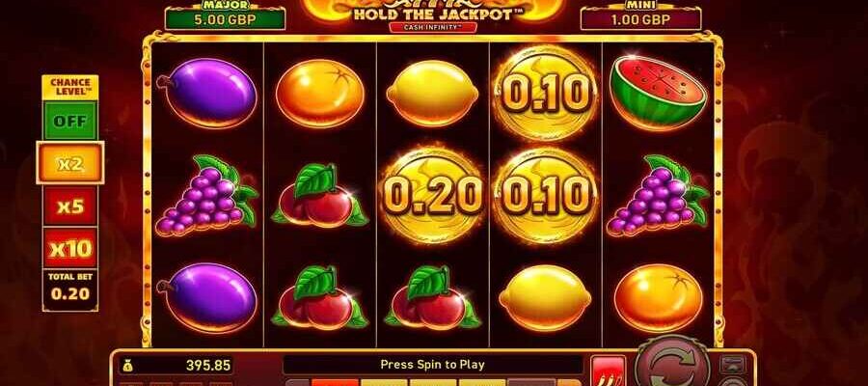Image resolution: width=868 pixels, height=386 pixels.
Task: Click the Chance Level header label
Action: (x=70, y=87)
